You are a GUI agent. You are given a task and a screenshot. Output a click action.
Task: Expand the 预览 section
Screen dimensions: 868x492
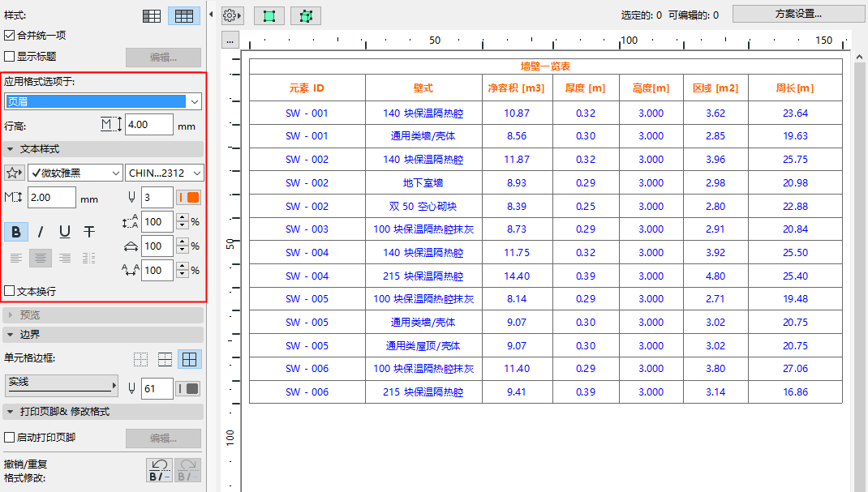(x=10, y=315)
